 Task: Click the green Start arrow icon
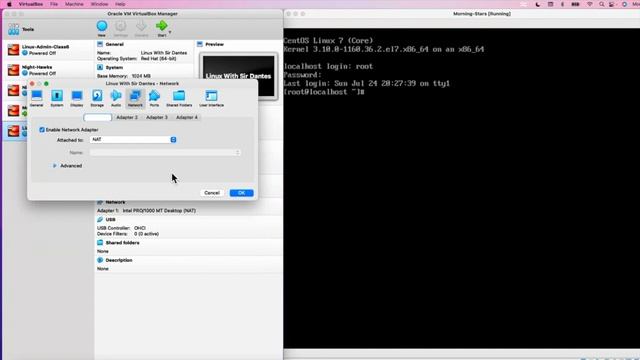click(161, 26)
